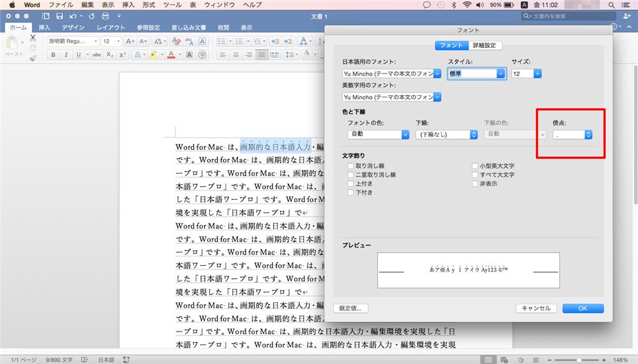Click font color red A button
Image resolution: width=638 pixels, height=364 pixels.
[x=171, y=54]
